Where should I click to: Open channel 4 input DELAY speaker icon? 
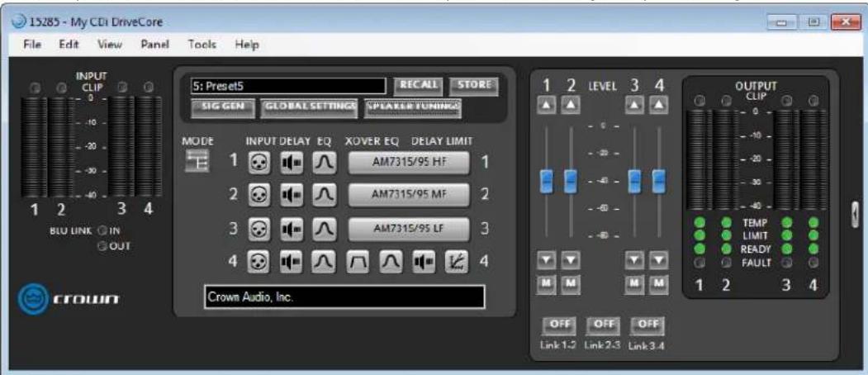pyautogui.click(x=291, y=261)
